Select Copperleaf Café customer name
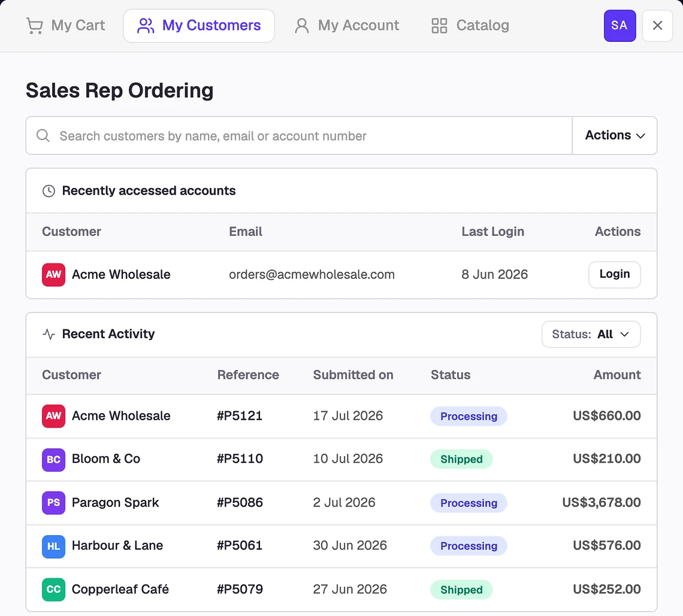 120,589
